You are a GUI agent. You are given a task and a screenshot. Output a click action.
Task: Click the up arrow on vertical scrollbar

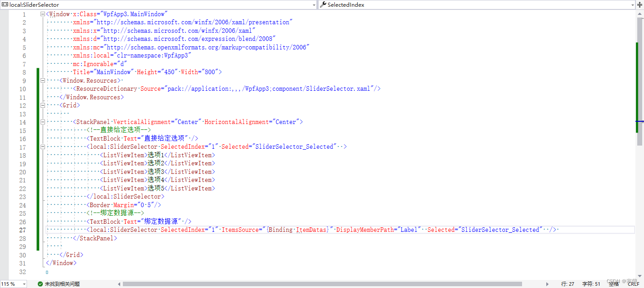point(640,13)
